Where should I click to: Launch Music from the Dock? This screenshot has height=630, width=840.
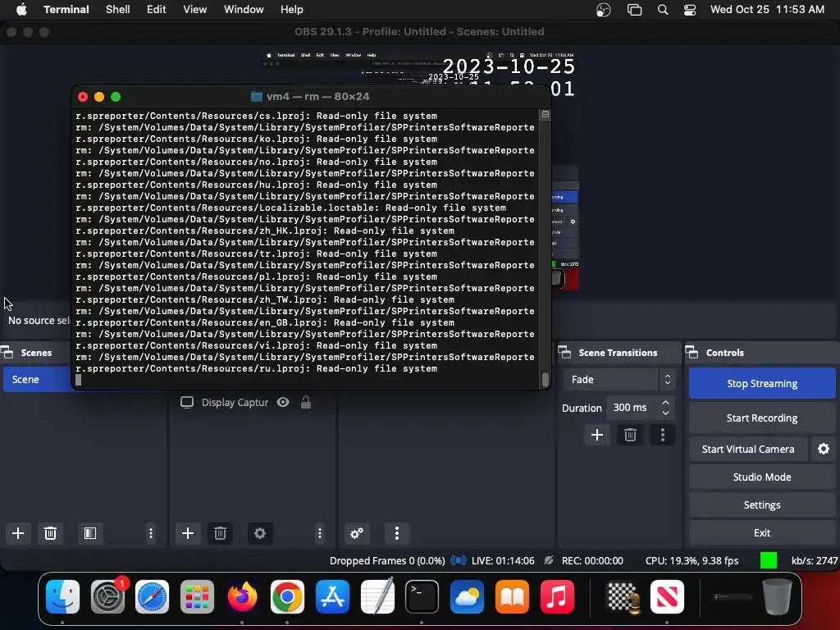[557, 597]
